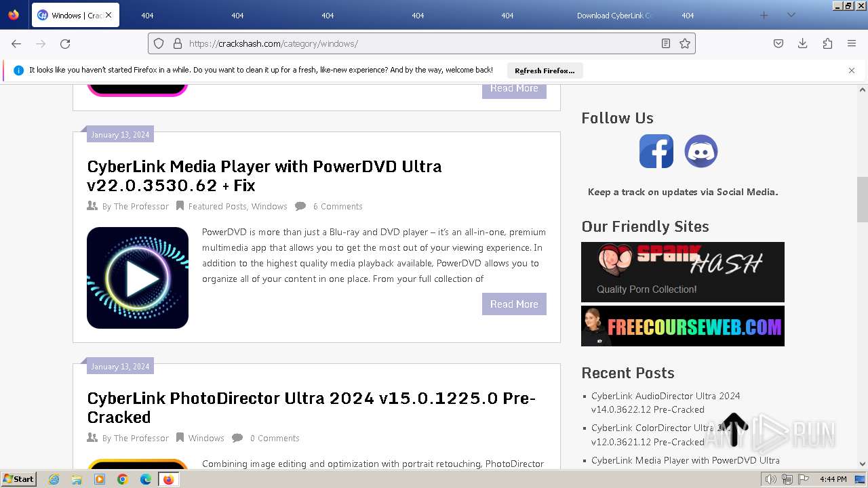Bookmark this page with the star icon
The image size is (868, 488).
[x=685, y=43]
